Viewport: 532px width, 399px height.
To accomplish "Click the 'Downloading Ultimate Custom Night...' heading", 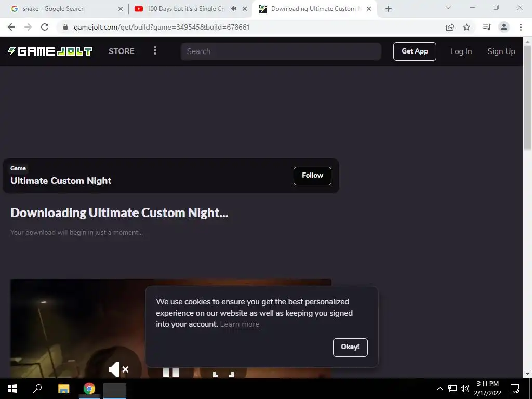I will (x=119, y=212).
